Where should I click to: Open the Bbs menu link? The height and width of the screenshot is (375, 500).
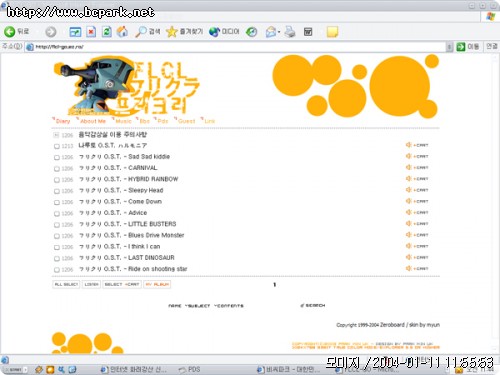coord(144,121)
